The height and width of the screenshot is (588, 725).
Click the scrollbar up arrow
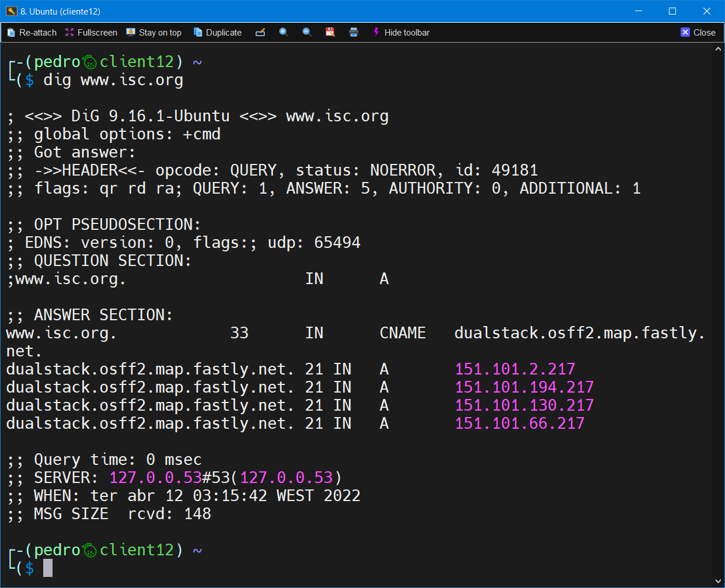[x=718, y=50]
